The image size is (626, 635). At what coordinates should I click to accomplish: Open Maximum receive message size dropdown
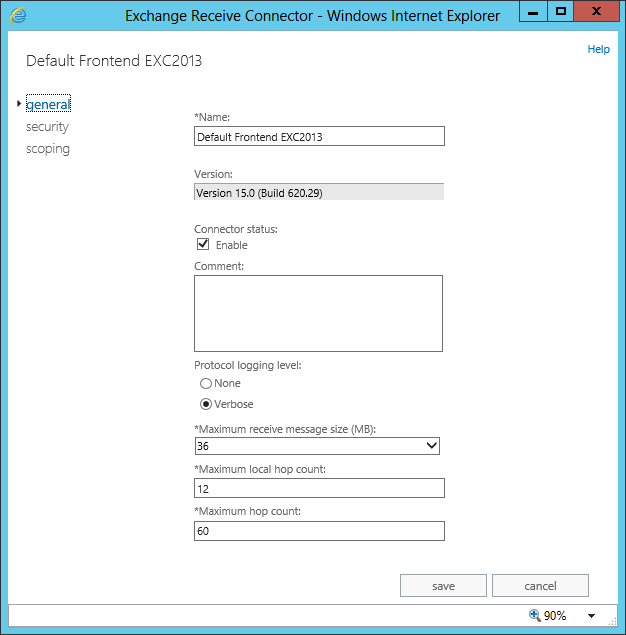(317, 446)
